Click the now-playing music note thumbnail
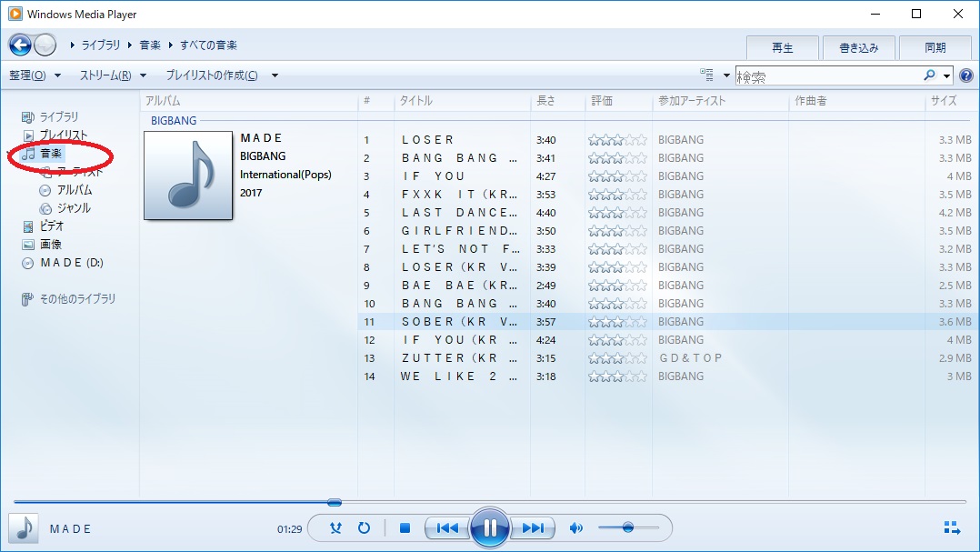Image resolution: width=980 pixels, height=552 pixels. (x=24, y=529)
